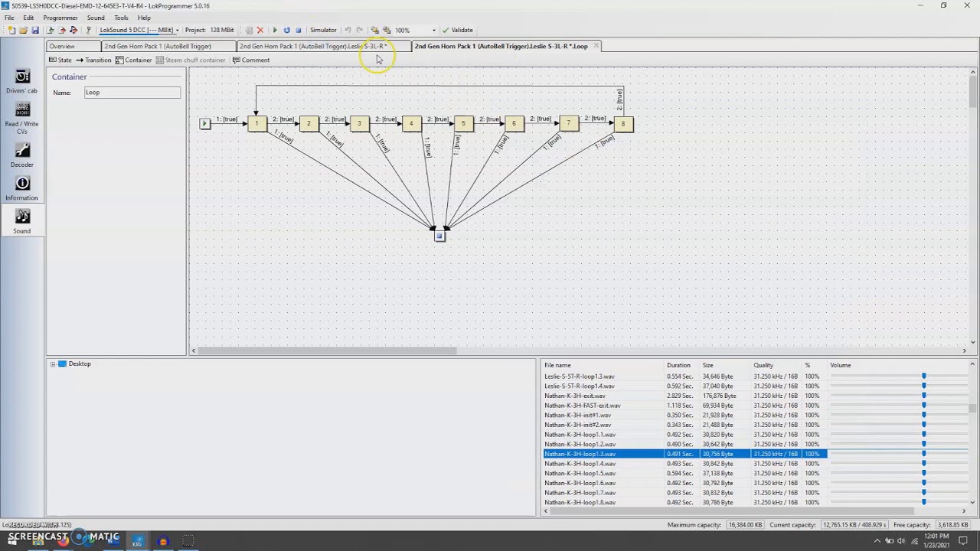Select state node 4 in the diagram
This screenshot has height=551, width=980.
[x=411, y=123]
